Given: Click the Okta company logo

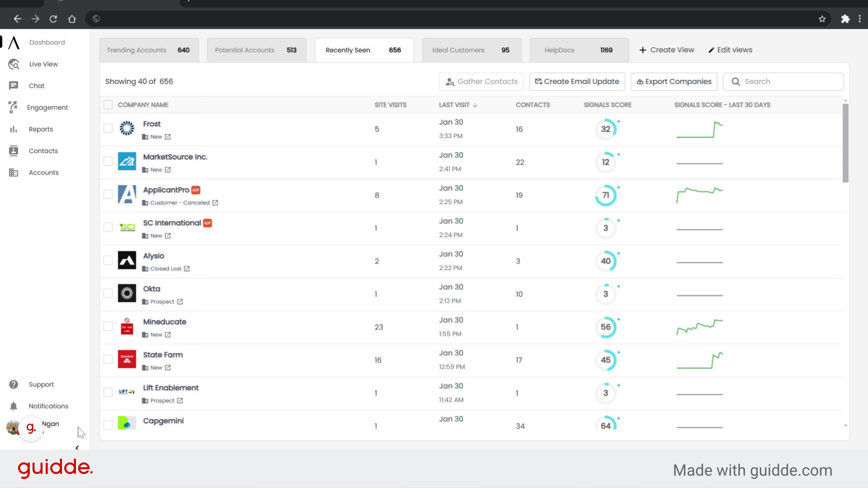Looking at the screenshot, I should pos(127,293).
